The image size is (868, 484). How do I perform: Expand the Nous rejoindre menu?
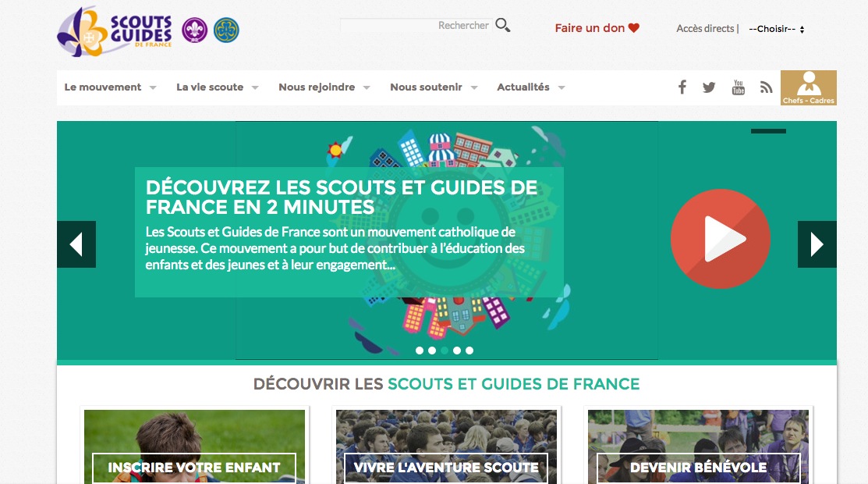[324, 87]
